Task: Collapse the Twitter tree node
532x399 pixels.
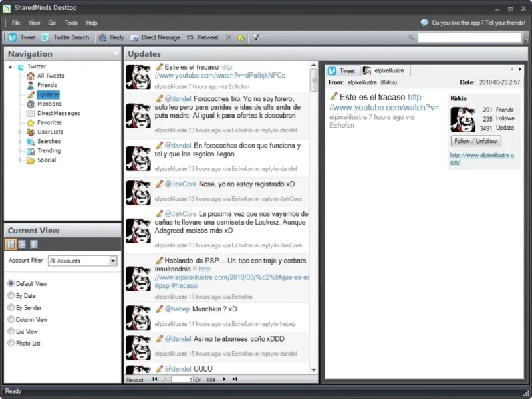Action: click(x=10, y=67)
